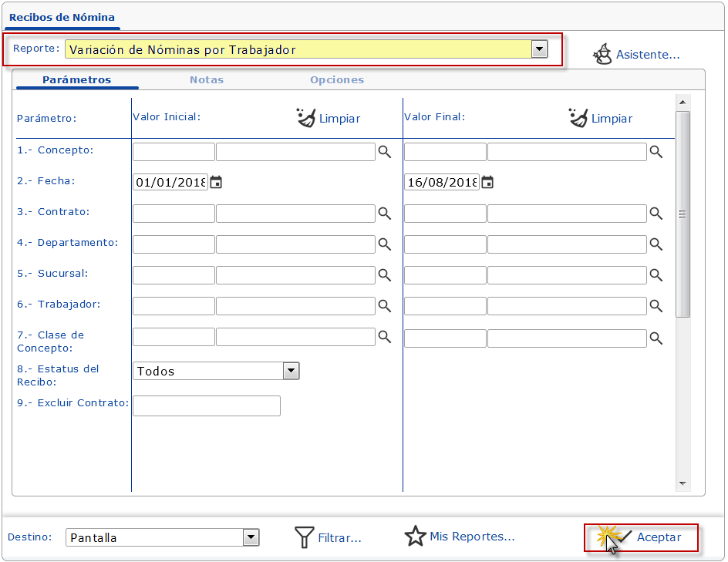Click search icon for final Contrato value

656,214
